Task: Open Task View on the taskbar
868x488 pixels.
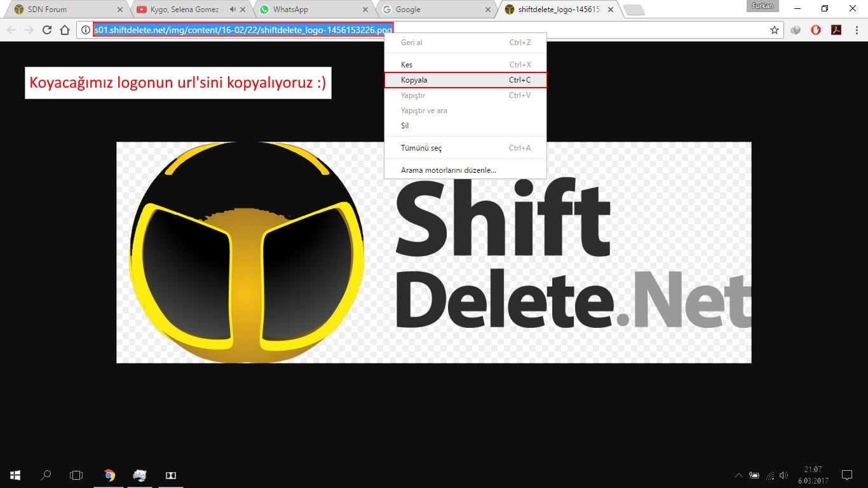Action: [76, 475]
